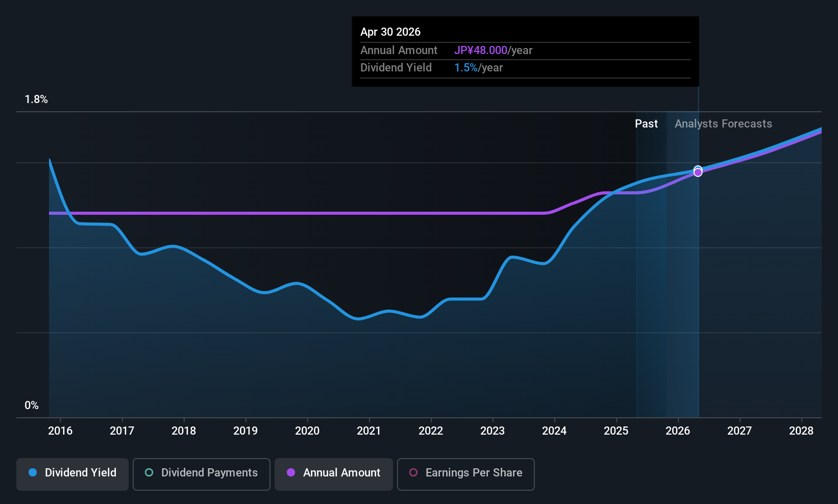This screenshot has width=838, height=504.
Task: Click the purple data point at Apr 2026
Action: click(x=698, y=173)
